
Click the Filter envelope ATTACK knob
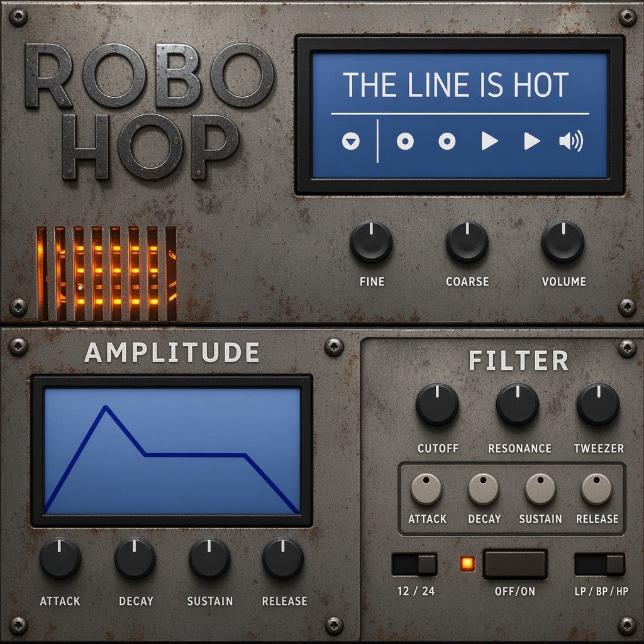[426, 489]
